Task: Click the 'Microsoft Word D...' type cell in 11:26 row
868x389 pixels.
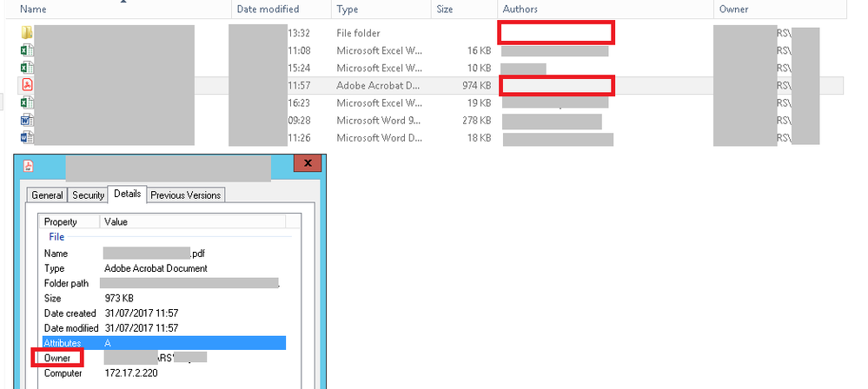Action: 379,138
